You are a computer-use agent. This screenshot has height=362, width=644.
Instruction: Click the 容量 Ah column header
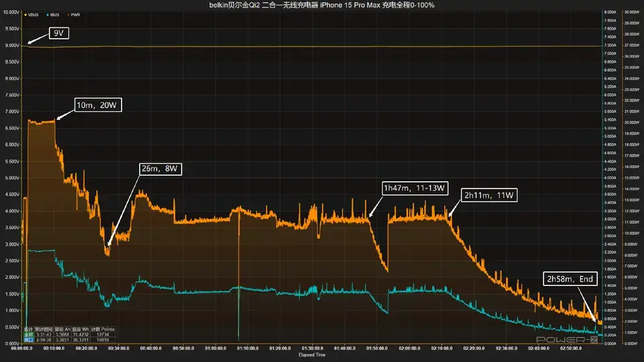point(62,329)
